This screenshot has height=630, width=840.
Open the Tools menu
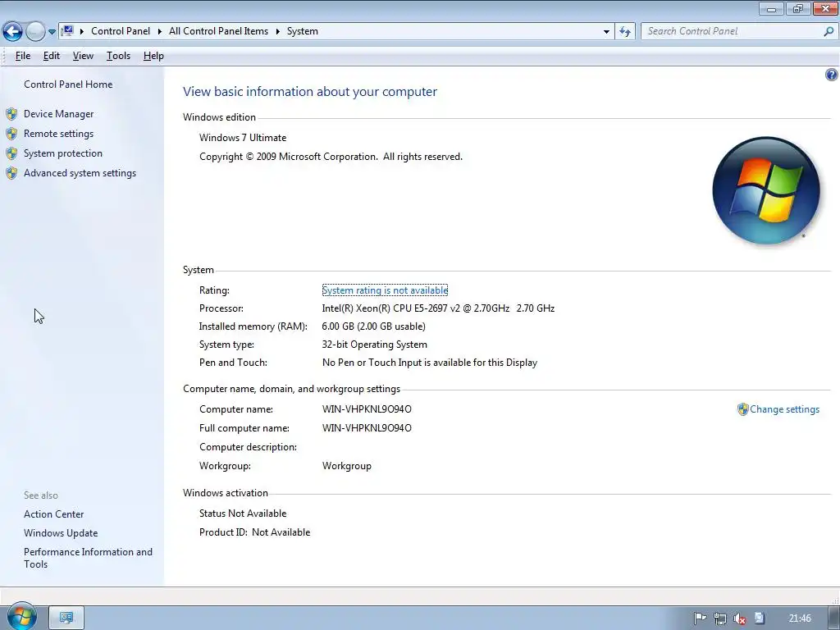[118, 56]
